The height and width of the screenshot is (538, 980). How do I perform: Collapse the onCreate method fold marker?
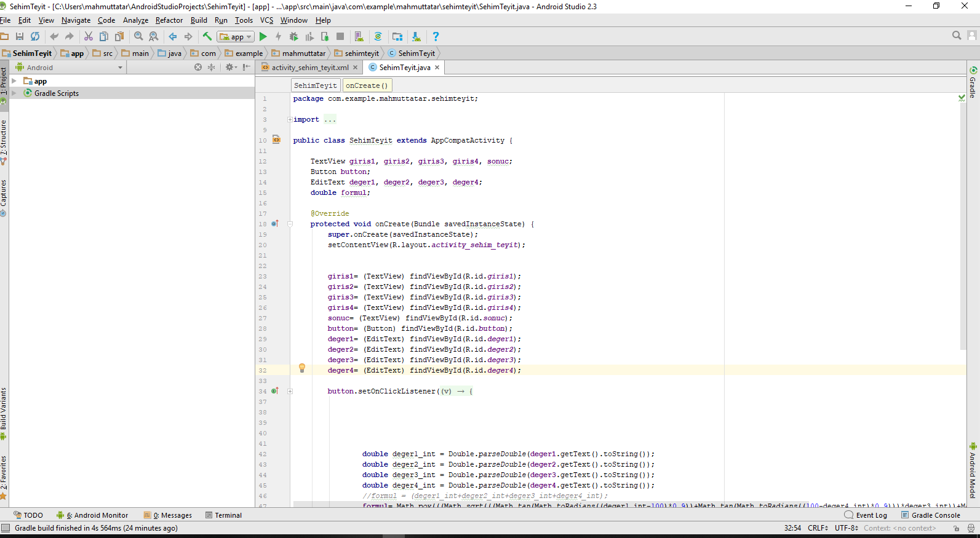(x=290, y=224)
